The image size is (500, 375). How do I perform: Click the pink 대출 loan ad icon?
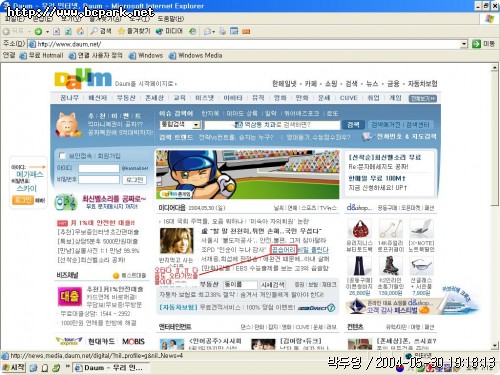pyautogui.click(x=69, y=296)
